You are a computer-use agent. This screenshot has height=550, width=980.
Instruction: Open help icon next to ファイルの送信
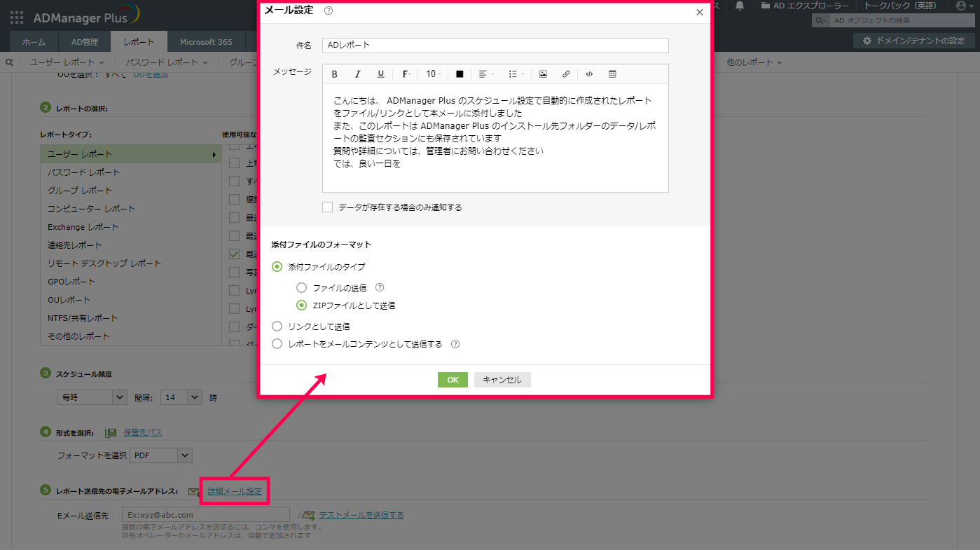tap(380, 287)
